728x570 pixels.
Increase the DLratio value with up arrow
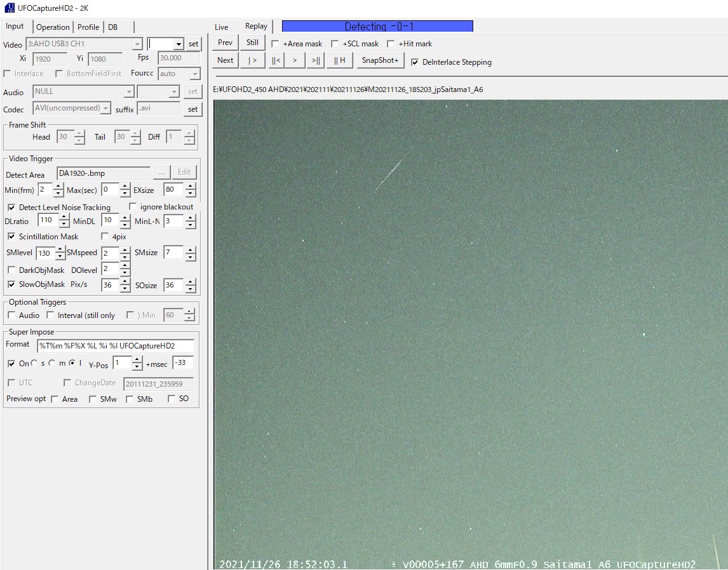(64, 217)
